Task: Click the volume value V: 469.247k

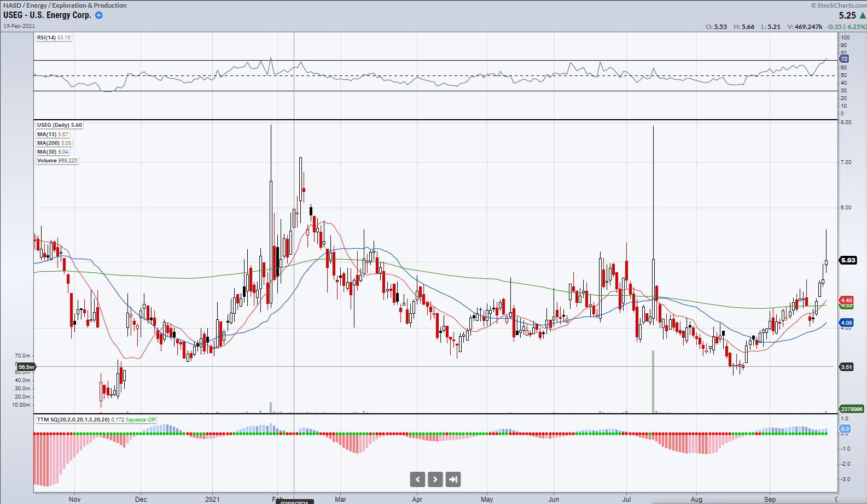Action: (805, 26)
